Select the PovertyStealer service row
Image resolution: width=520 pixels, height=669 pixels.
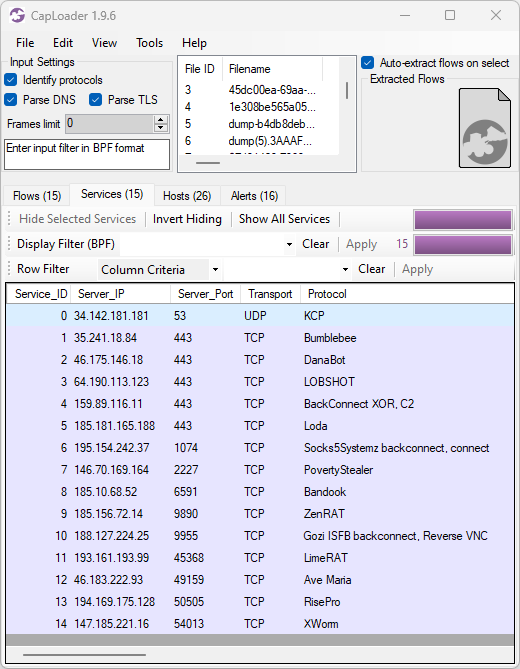tap(260, 470)
